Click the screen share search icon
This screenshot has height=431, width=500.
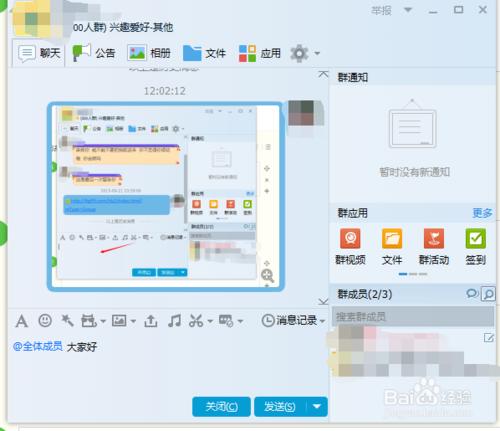point(226,321)
